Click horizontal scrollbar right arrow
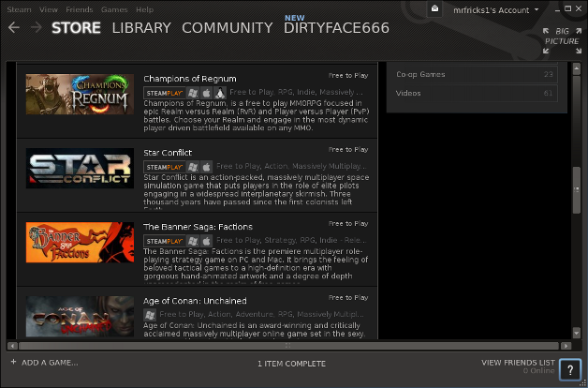Image resolution: width=588 pixels, height=388 pixels. (566, 346)
